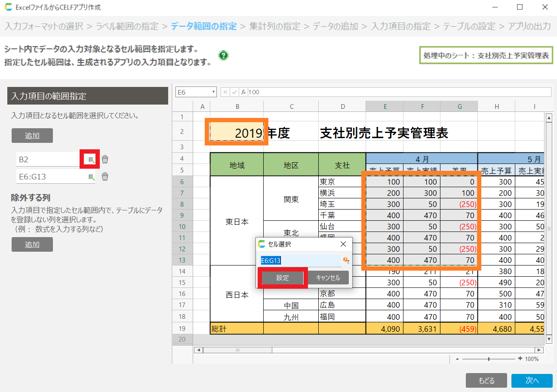Click キャンセル button in the dialog
The image size is (557, 392).
(x=328, y=278)
